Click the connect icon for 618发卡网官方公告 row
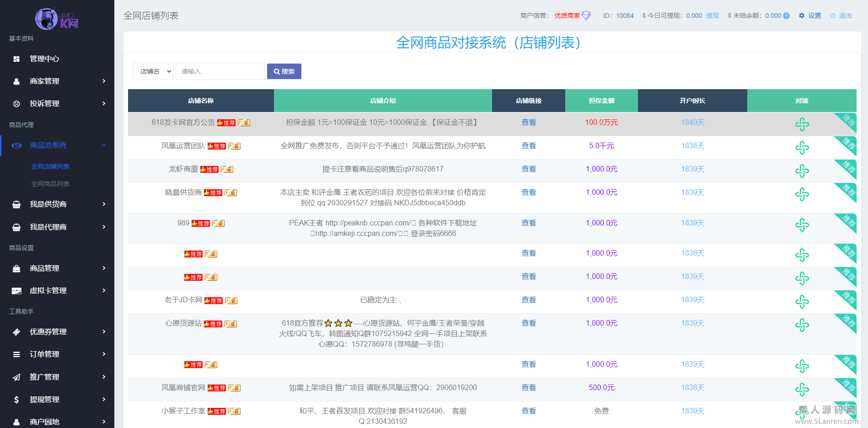This screenshot has width=868, height=428. (x=802, y=124)
